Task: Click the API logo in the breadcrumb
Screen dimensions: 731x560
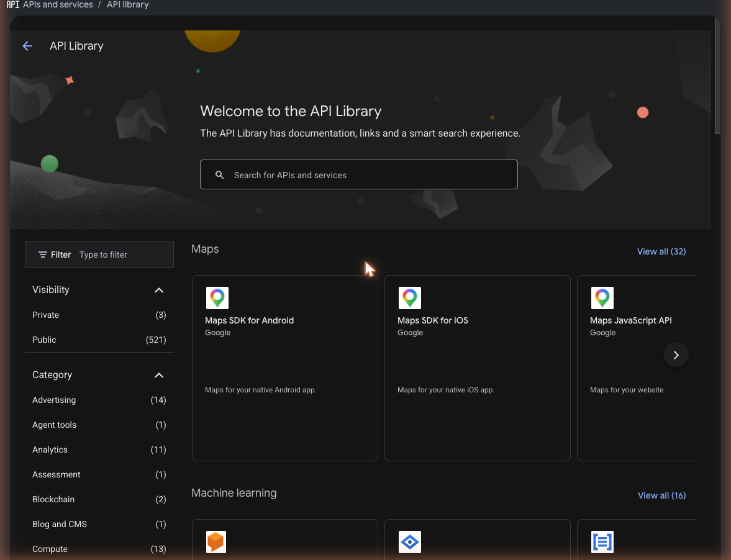Action: 12,5
